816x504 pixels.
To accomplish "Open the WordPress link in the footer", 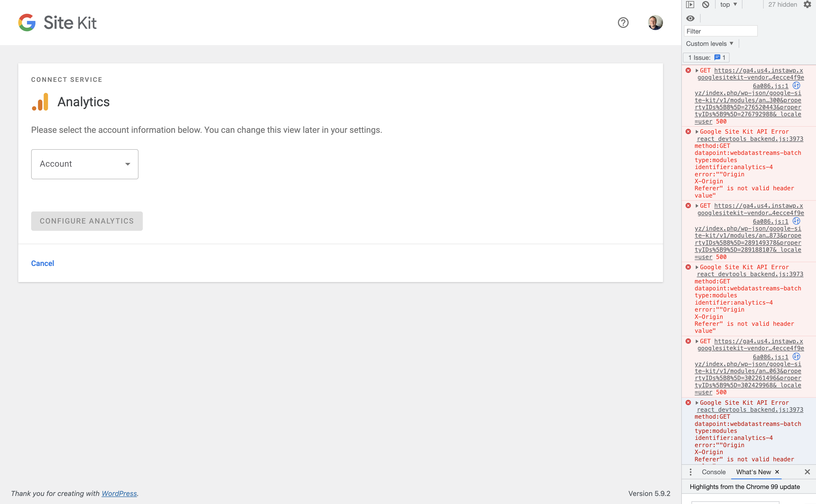I will 119,493.
